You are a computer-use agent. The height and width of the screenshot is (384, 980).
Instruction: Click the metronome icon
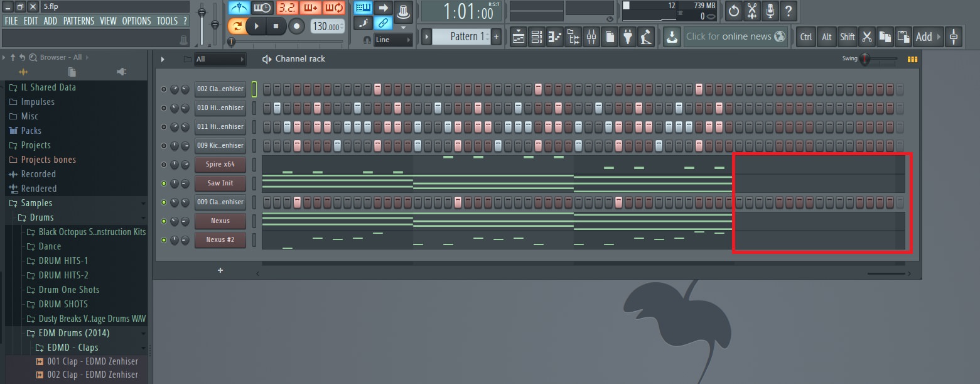(x=239, y=8)
